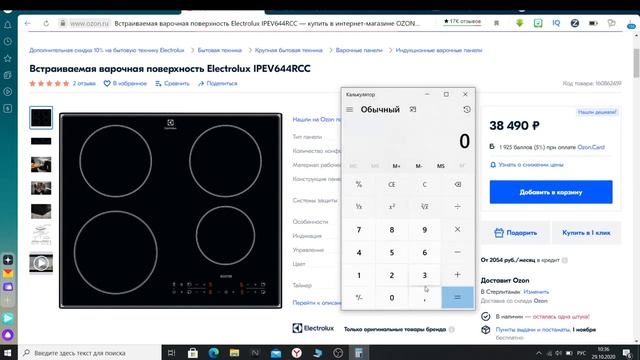Click digit 9 on calculator
Viewport: 640px width, 360px height.
424,229
